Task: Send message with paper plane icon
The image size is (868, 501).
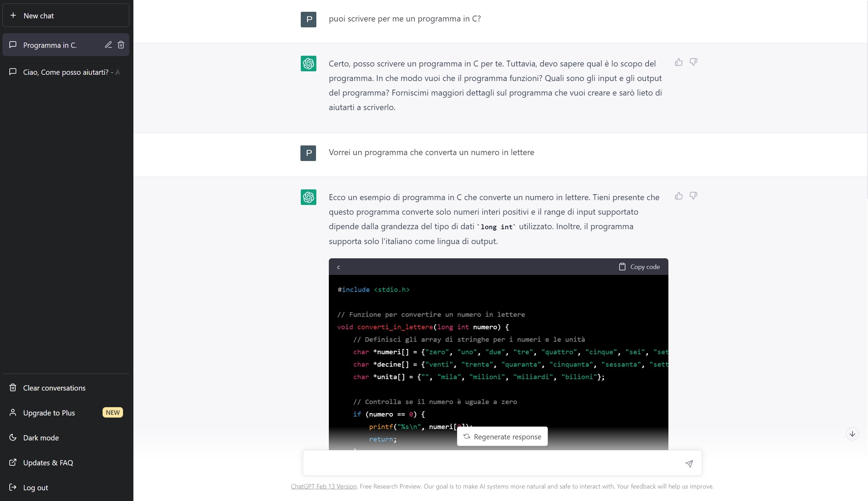Action: (x=689, y=464)
